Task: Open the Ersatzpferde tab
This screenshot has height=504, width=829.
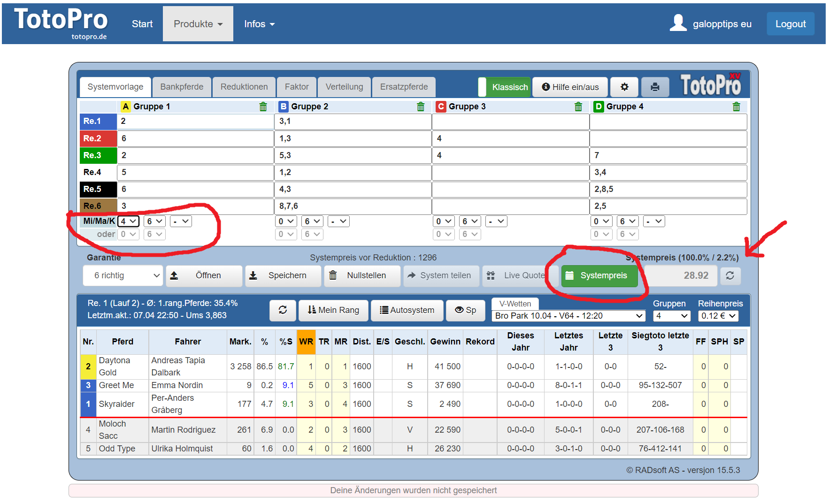Action: click(x=404, y=87)
